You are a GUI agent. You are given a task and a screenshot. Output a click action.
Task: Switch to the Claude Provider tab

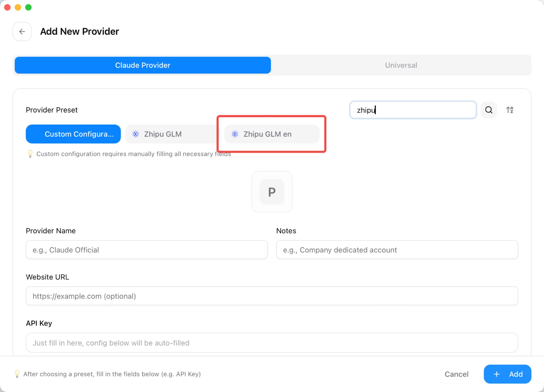[x=143, y=65]
